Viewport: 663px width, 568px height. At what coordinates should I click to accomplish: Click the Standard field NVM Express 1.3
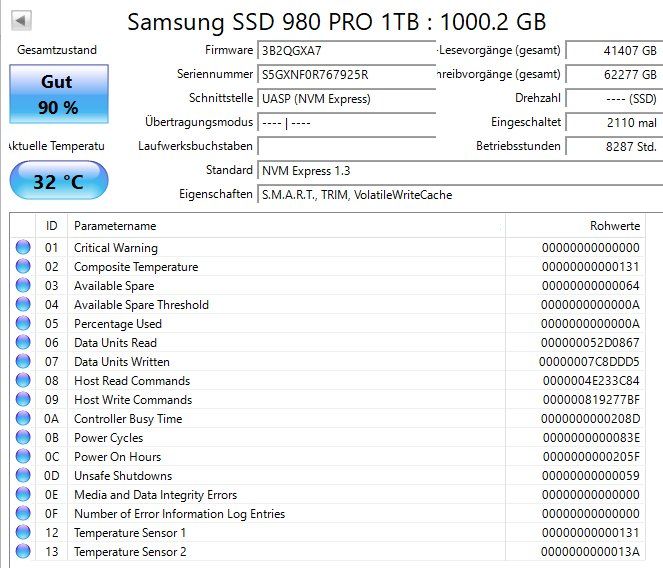point(460,170)
